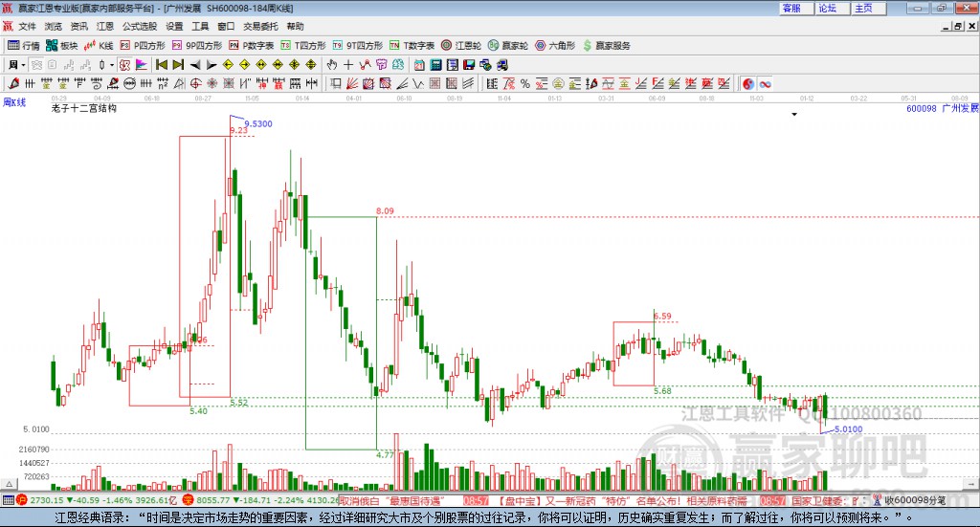Open the chart indicator dropdown triangle
This screenshot has width=980, height=527.
pyautogui.click(x=794, y=114)
